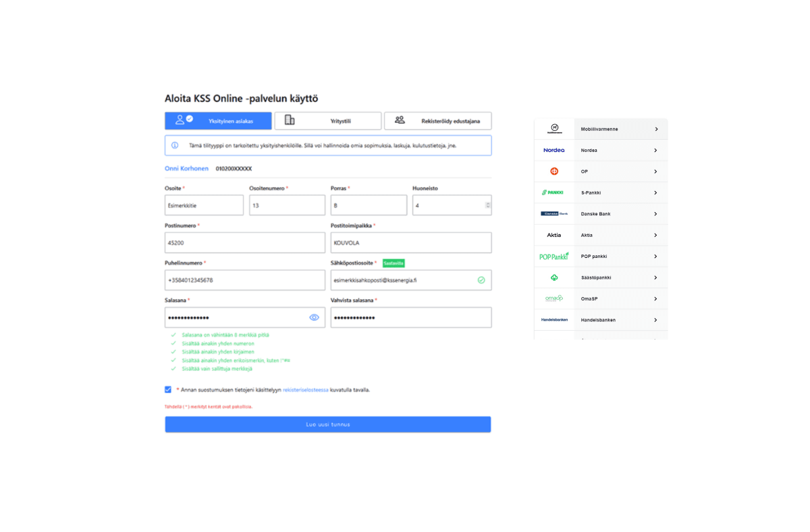
Task: Uncheck the data processing consent checkbox
Action: coord(168,390)
